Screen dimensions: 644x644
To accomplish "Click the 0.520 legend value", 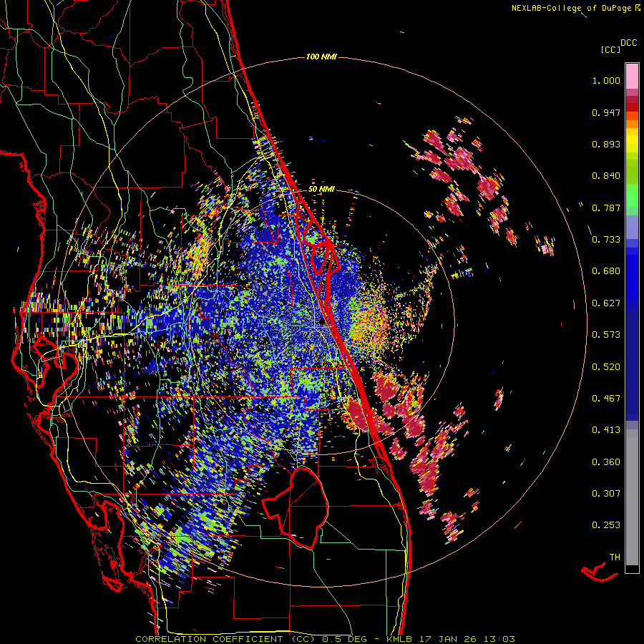I will [606, 367].
